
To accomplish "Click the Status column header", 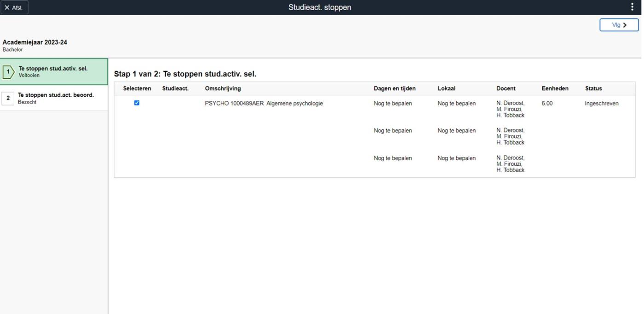I will (x=593, y=88).
